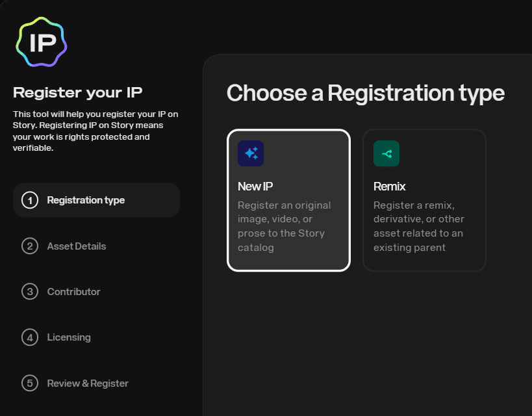The image size is (532, 416).
Task: Click the Remix card title text
Action: coord(390,187)
